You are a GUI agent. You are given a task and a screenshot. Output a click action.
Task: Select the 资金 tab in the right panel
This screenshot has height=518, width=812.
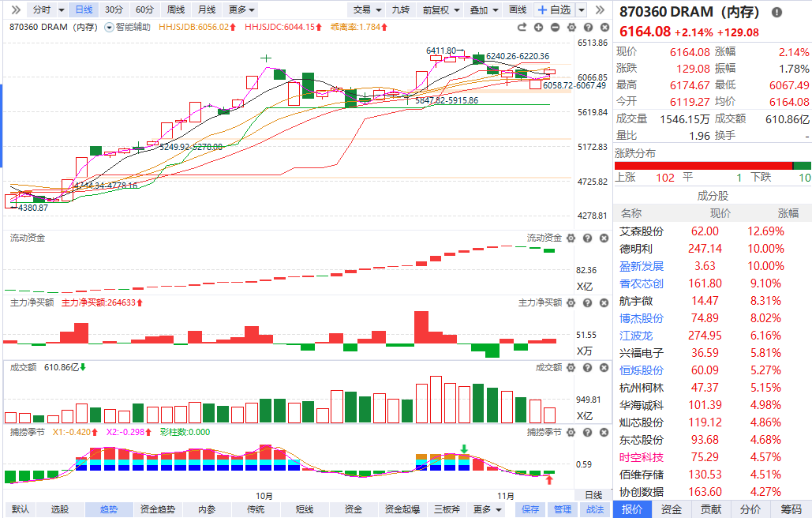coord(672,509)
